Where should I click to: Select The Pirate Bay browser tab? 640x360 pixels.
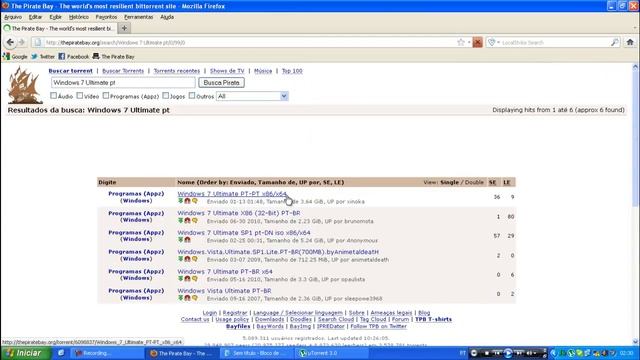(59, 28)
